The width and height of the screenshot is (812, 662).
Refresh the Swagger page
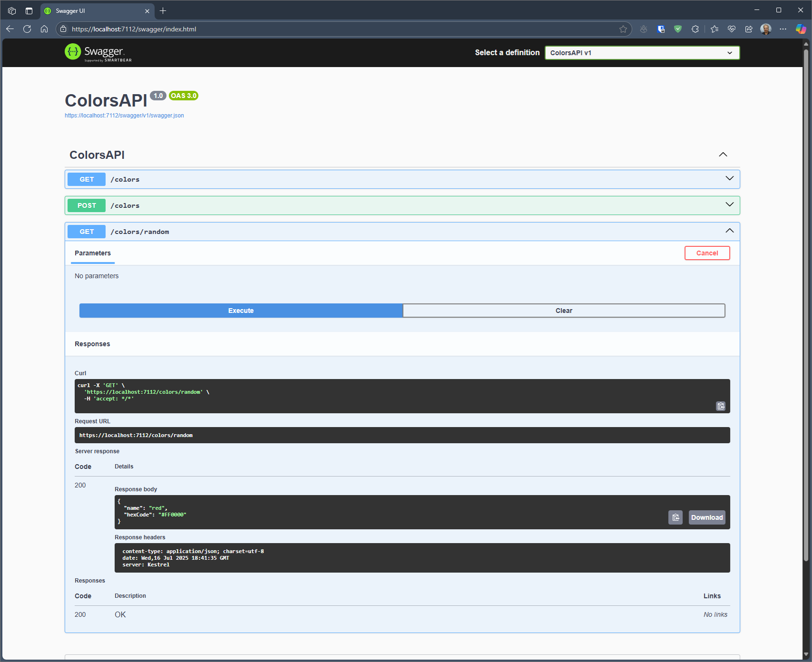tap(27, 29)
